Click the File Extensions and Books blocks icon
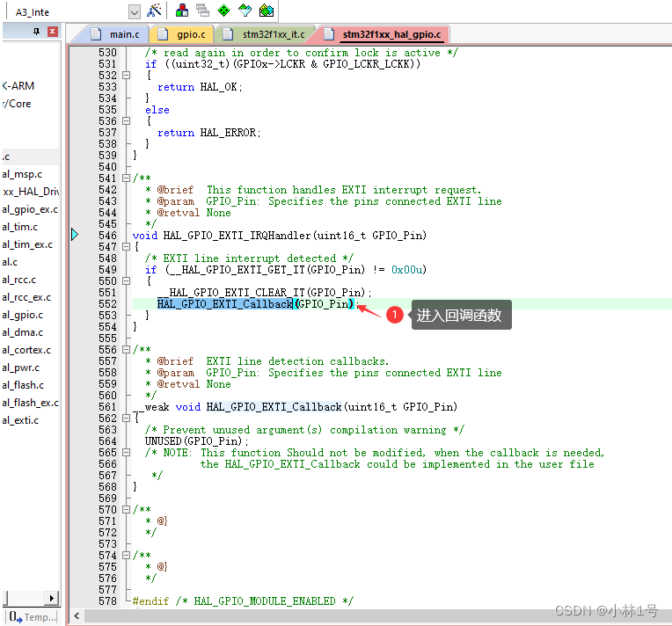This screenshot has width=672, height=626. (182, 11)
